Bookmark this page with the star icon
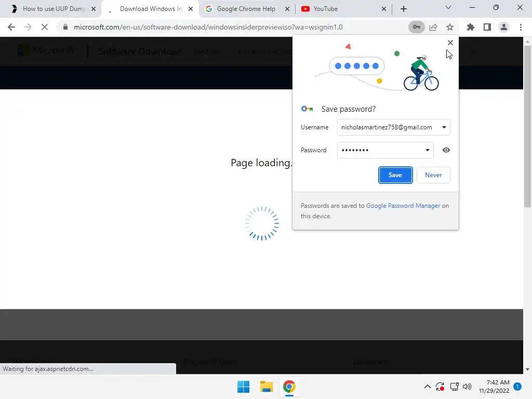532x399 pixels. [x=450, y=27]
